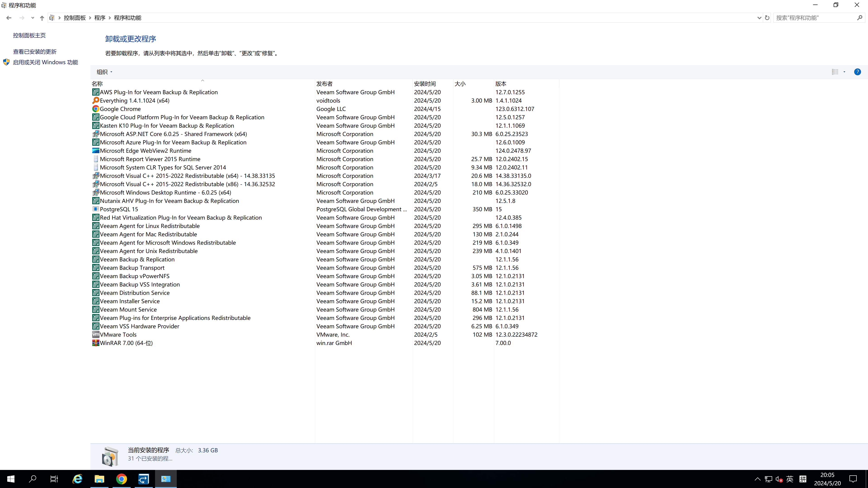Open 启用或关闭 Windows 功能 link
868x488 pixels.
pyautogui.click(x=45, y=62)
